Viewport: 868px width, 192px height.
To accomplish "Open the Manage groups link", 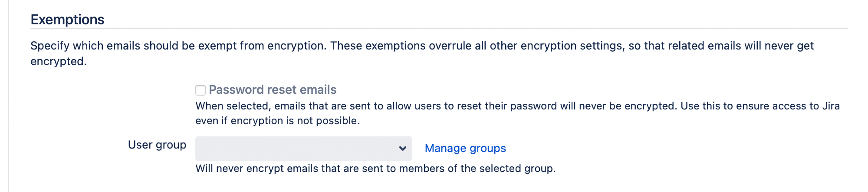I will tap(465, 148).
